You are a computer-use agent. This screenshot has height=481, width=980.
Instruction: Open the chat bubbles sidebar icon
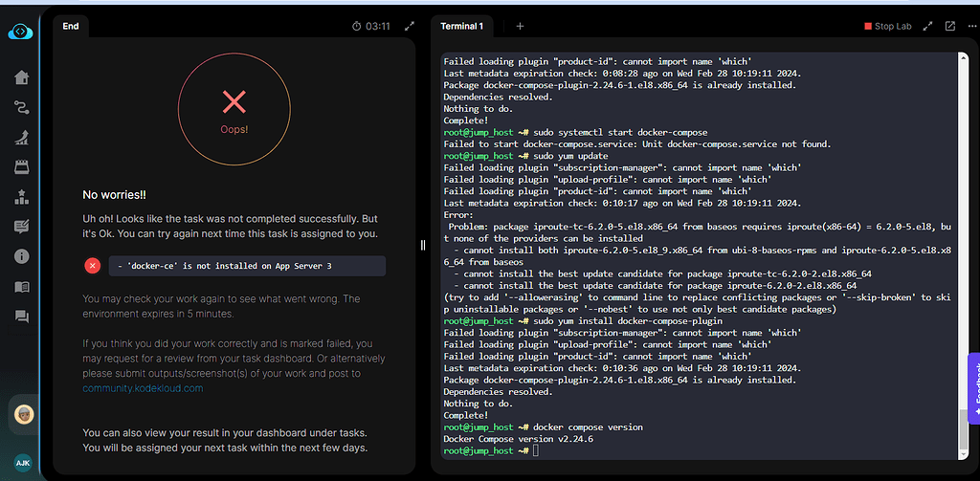click(x=20, y=317)
